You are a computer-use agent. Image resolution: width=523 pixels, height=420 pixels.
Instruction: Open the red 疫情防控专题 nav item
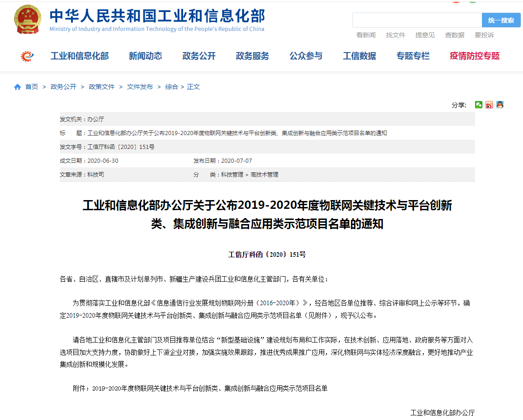[475, 56]
